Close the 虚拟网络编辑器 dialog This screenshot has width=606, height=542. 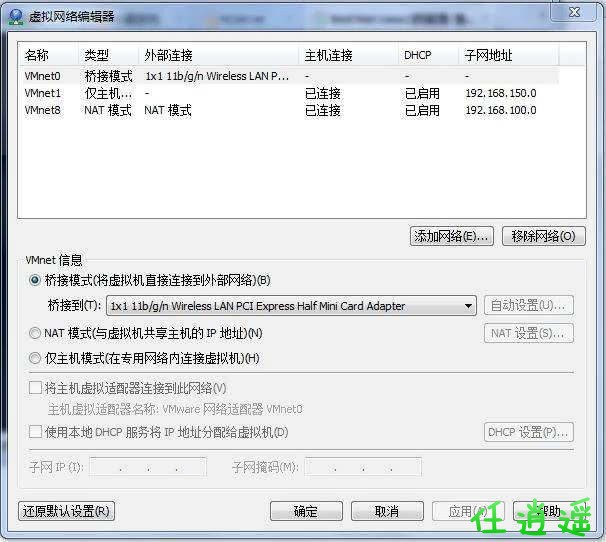574,12
